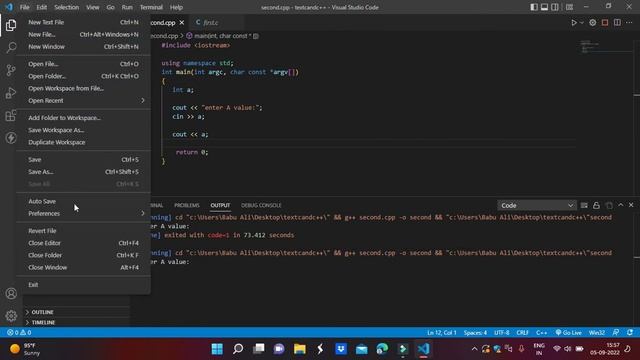Choose New Window menu entry
This screenshot has width=640, height=360.
[x=84, y=47]
